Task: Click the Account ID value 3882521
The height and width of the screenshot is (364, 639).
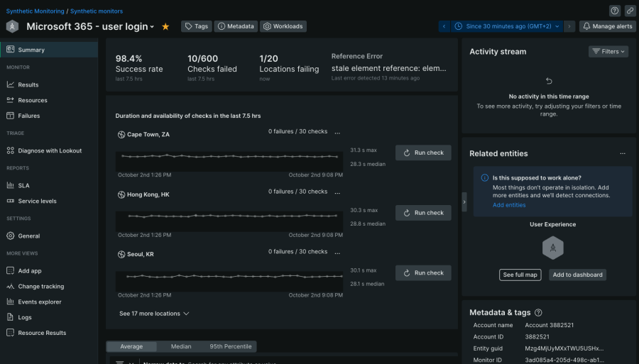Action: click(x=537, y=337)
